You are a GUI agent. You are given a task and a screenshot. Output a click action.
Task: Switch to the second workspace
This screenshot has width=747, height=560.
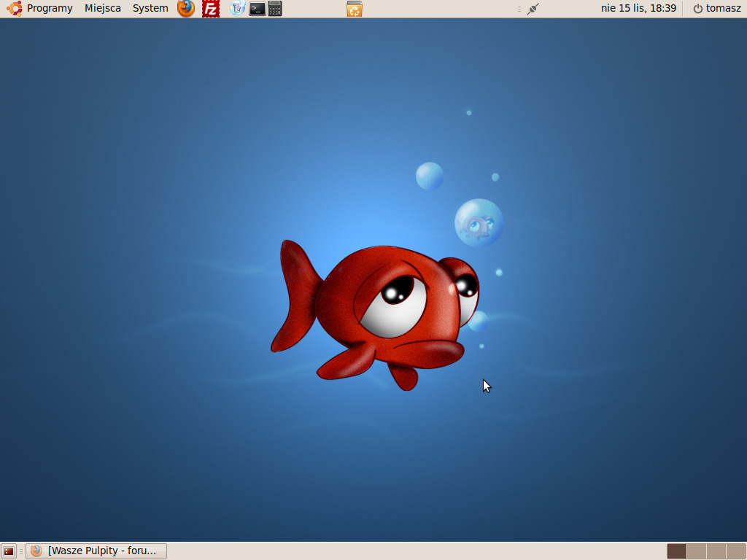click(x=697, y=551)
